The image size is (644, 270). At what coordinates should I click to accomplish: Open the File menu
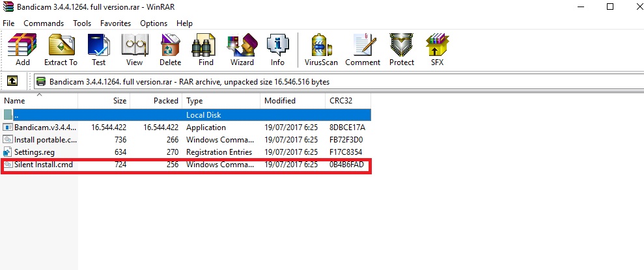point(8,23)
